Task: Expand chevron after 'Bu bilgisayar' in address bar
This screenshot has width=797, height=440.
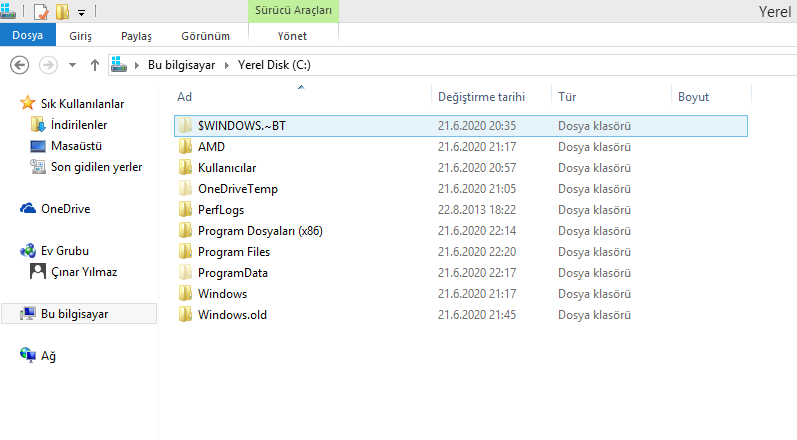Action: tap(227, 65)
